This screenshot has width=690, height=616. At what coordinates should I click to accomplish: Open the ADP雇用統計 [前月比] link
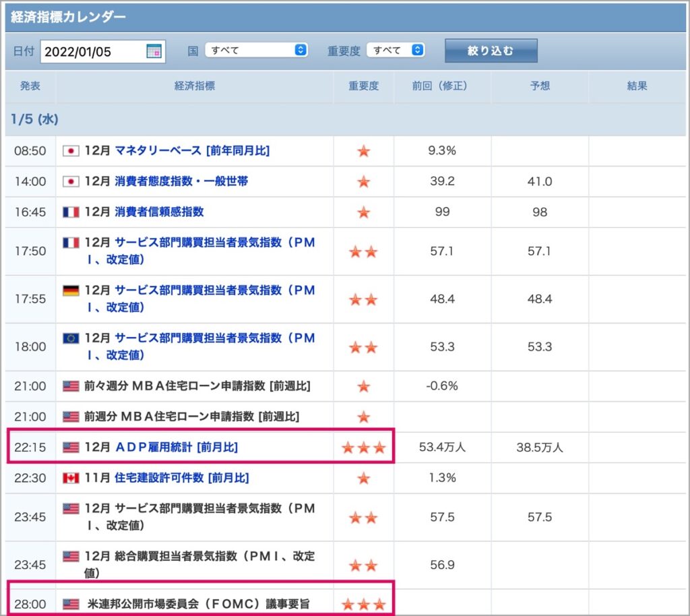pos(177,447)
